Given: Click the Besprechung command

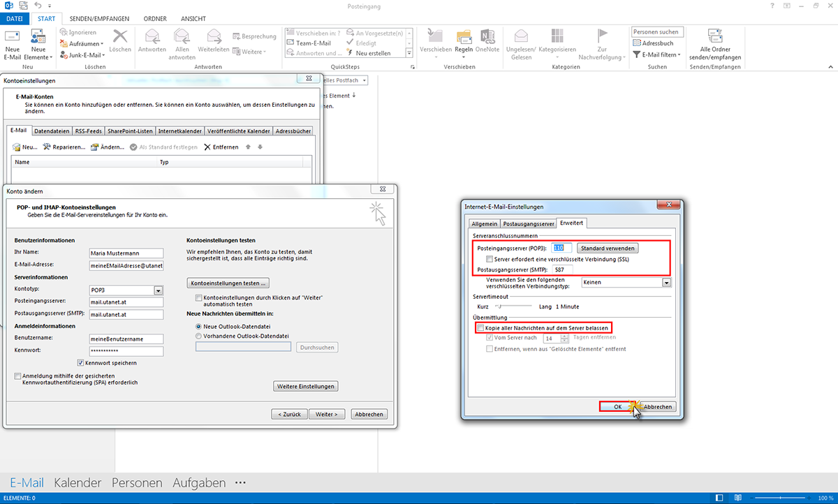Looking at the screenshot, I should (253, 36).
